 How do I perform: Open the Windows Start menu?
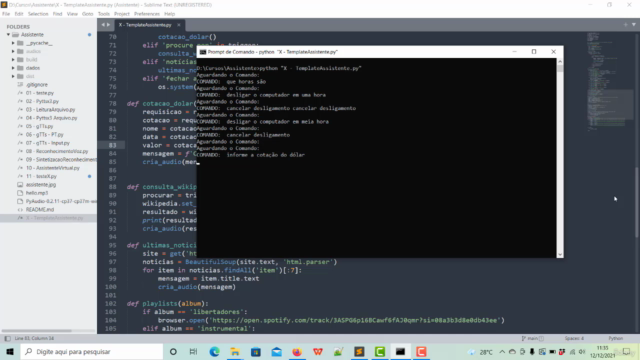coord(10,351)
